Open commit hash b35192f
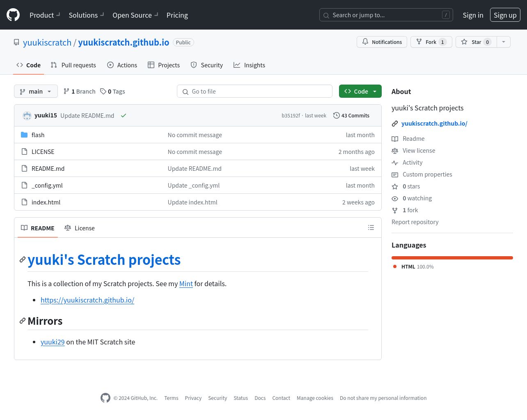The image size is (527, 420). point(291,115)
